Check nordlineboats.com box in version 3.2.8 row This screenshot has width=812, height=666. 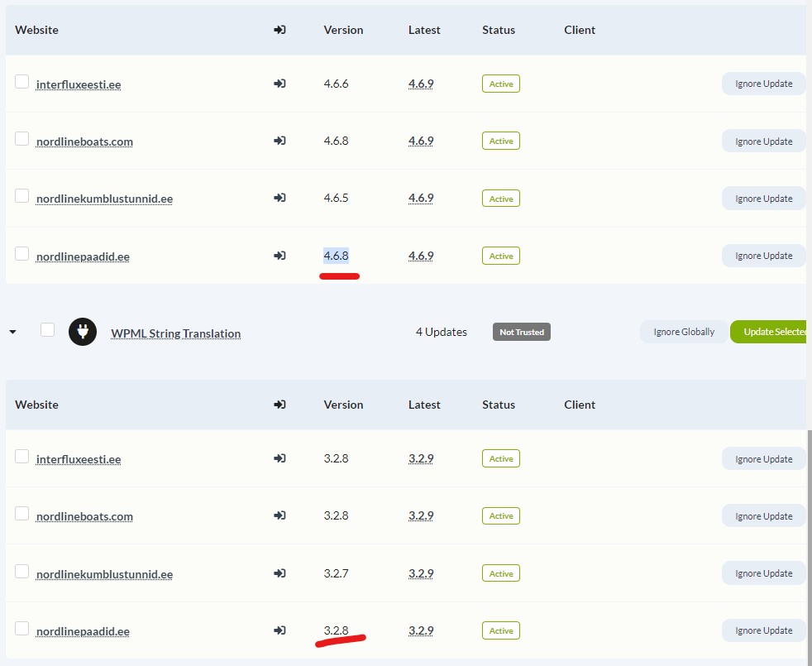[x=21, y=514]
